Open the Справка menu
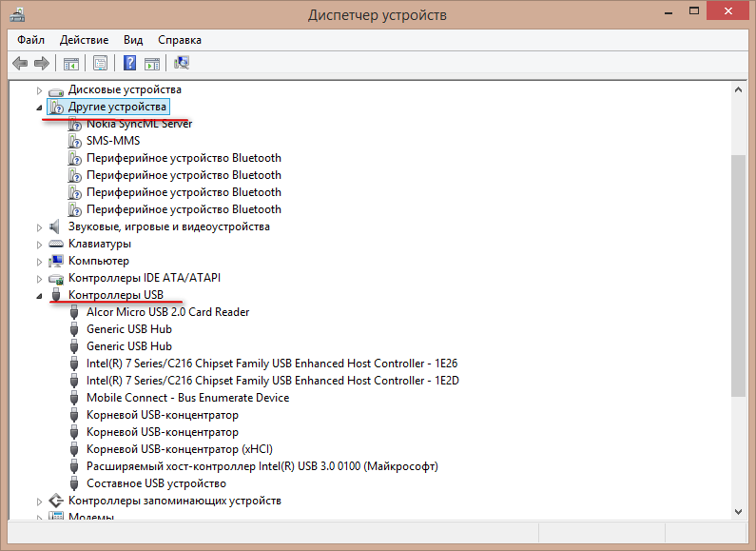This screenshot has width=756, height=551. coord(180,40)
